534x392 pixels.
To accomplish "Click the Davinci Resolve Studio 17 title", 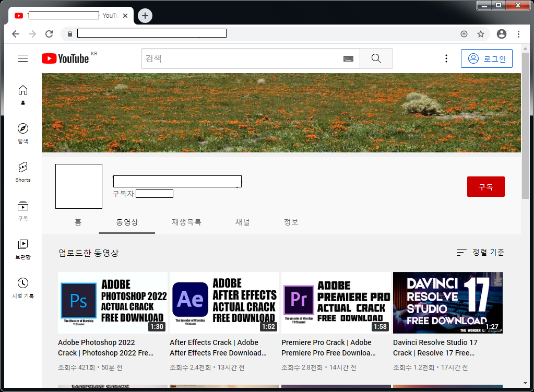I will click(435, 348).
